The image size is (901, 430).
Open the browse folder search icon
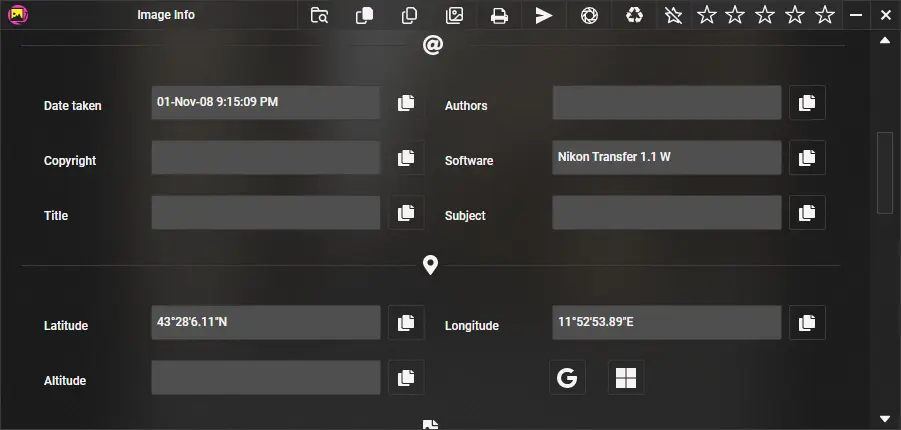point(319,15)
